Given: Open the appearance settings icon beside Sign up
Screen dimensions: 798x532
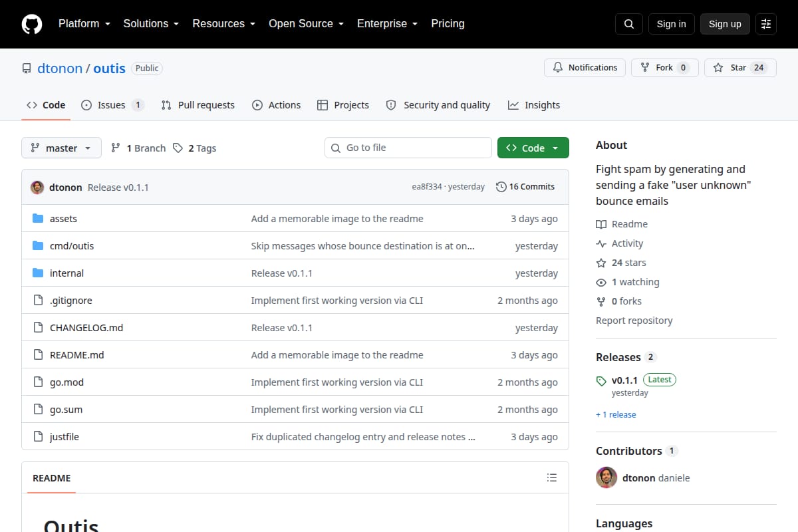Looking at the screenshot, I should click(x=766, y=24).
